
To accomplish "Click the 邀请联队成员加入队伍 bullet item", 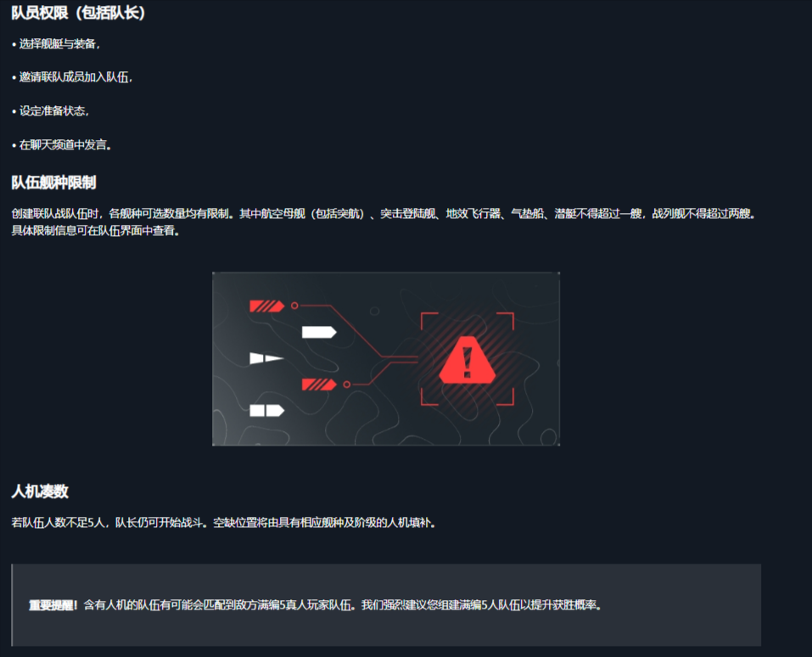I will 72,77.
